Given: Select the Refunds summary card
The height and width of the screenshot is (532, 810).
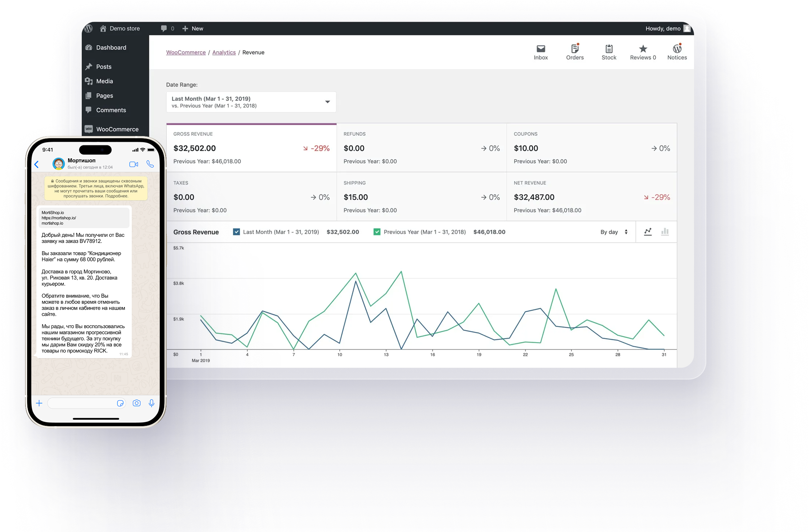Looking at the screenshot, I should [x=421, y=148].
